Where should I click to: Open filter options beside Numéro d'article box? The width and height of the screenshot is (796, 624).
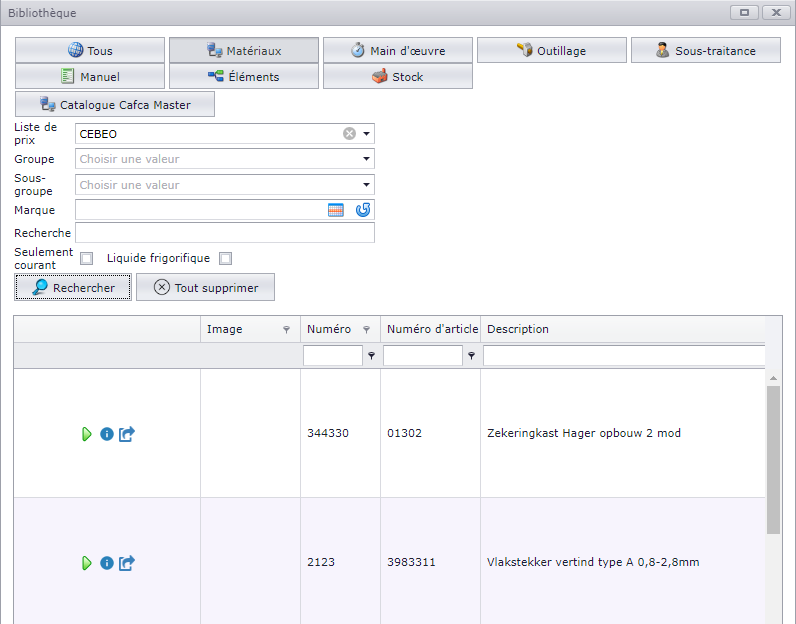472,356
